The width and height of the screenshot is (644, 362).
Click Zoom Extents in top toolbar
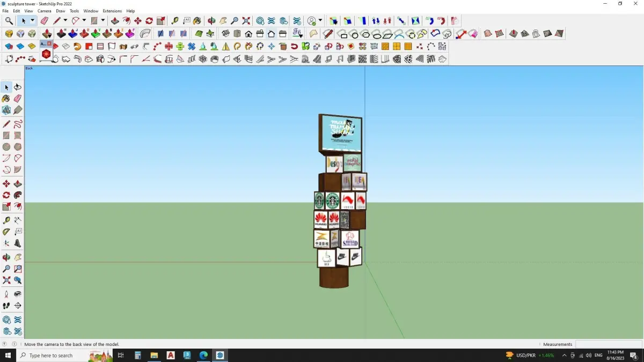click(246, 21)
